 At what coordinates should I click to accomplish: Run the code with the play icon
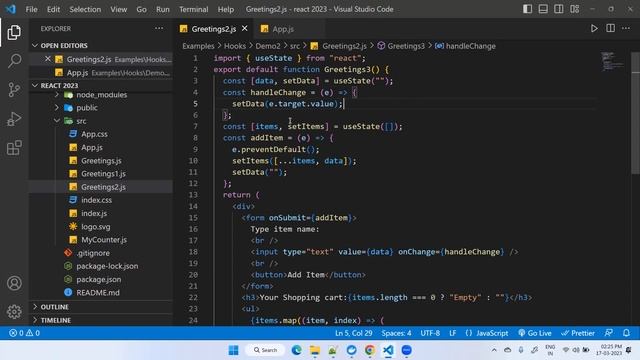pyautogui.click(x=594, y=29)
